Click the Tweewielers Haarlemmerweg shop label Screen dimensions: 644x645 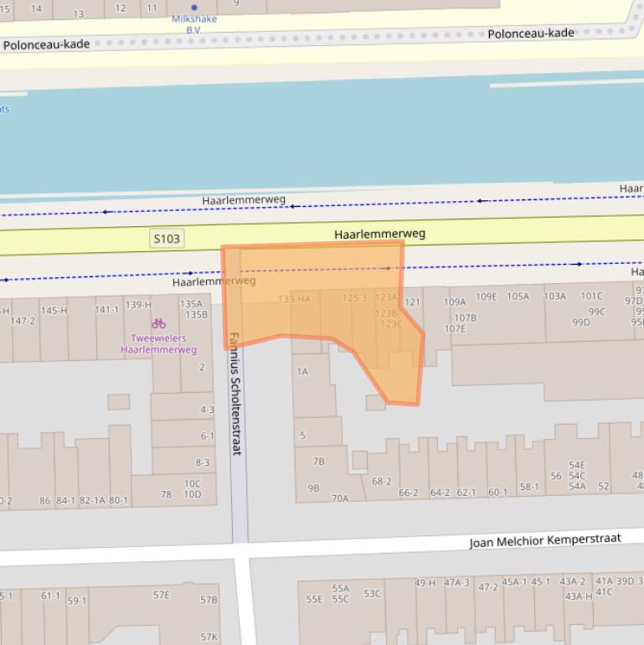(158, 344)
